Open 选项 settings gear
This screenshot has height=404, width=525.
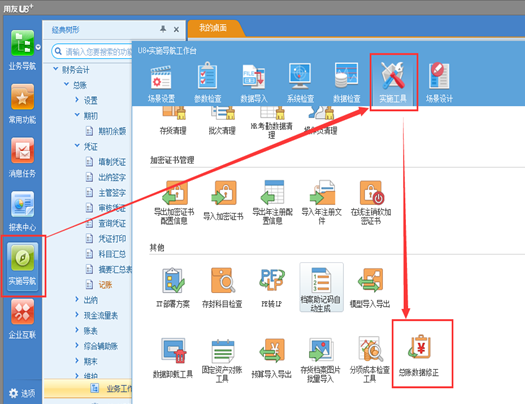22,393
